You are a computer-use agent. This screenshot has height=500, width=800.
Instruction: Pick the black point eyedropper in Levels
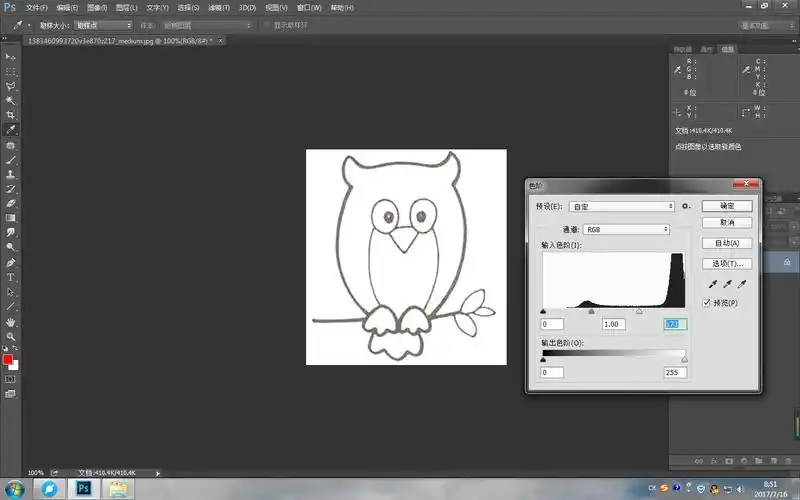point(713,284)
